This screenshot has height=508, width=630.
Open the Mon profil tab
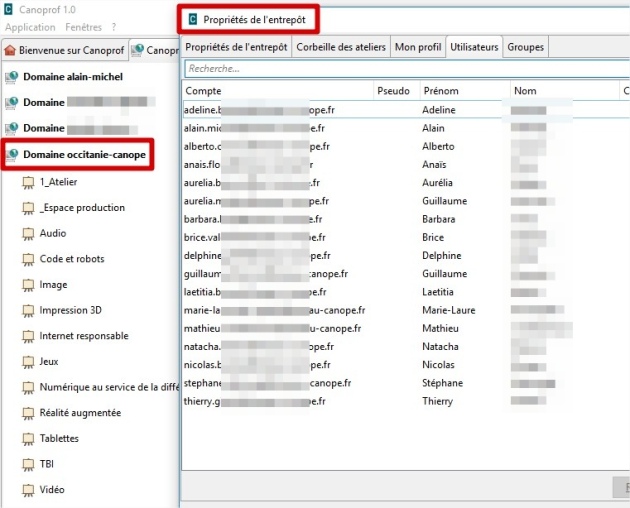pos(418,47)
